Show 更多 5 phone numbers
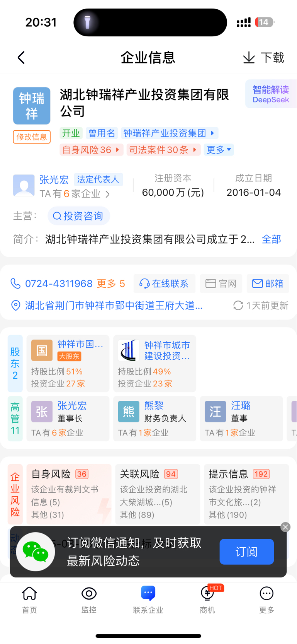The image size is (297, 644). pos(111,284)
